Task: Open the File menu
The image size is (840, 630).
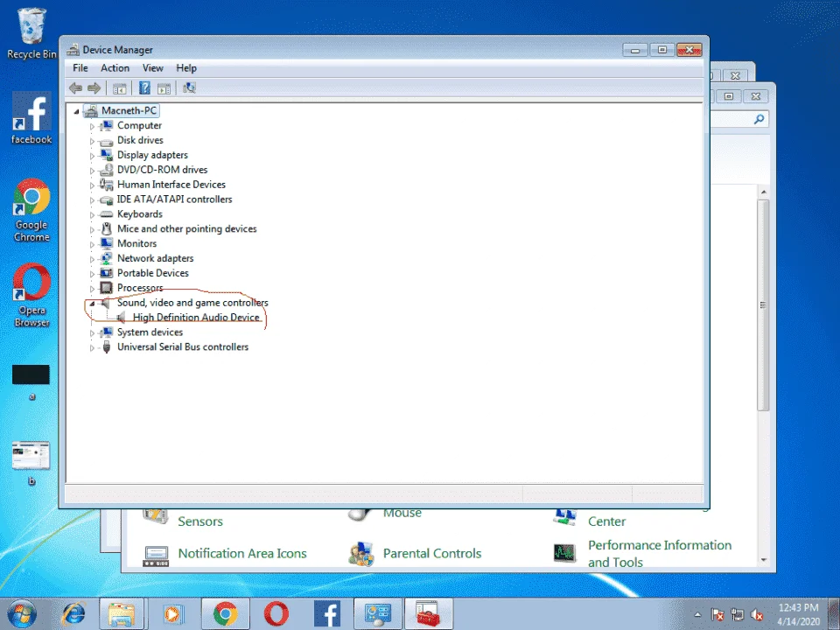Action: tap(80, 68)
